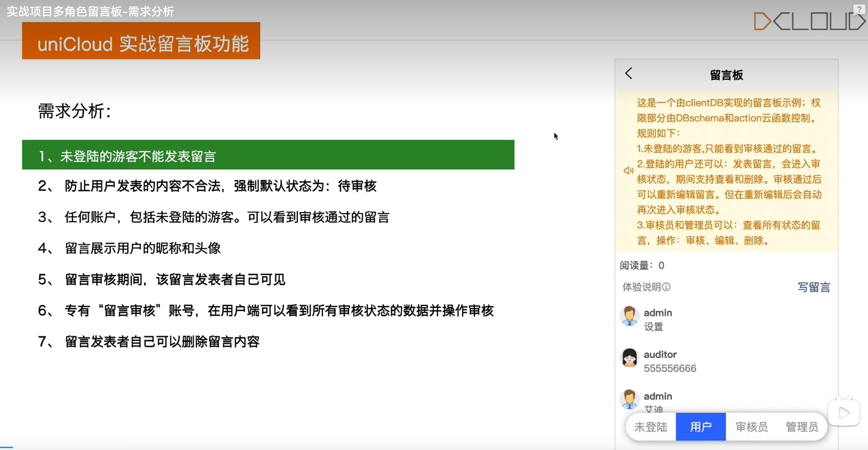Viewport: 868px width, 450px height.
Task: Click the question mark help icon
Action: 859,9
